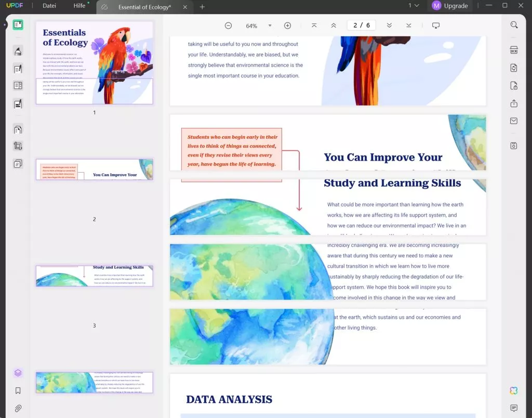The width and height of the screenshot is (532, 418).
Task: Go to the previous page
Action: tap(334, 25)
